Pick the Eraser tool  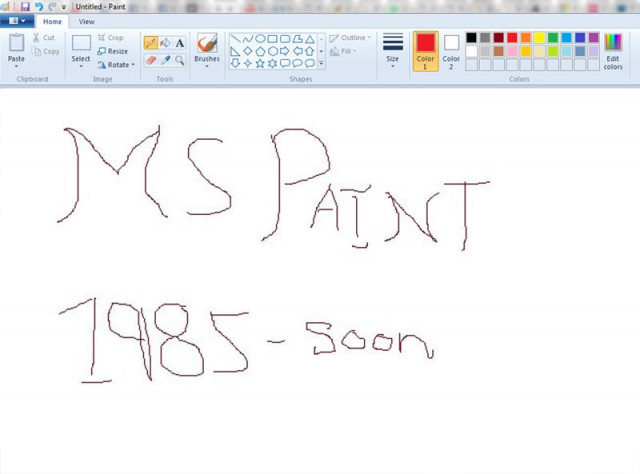click(151, 60)
